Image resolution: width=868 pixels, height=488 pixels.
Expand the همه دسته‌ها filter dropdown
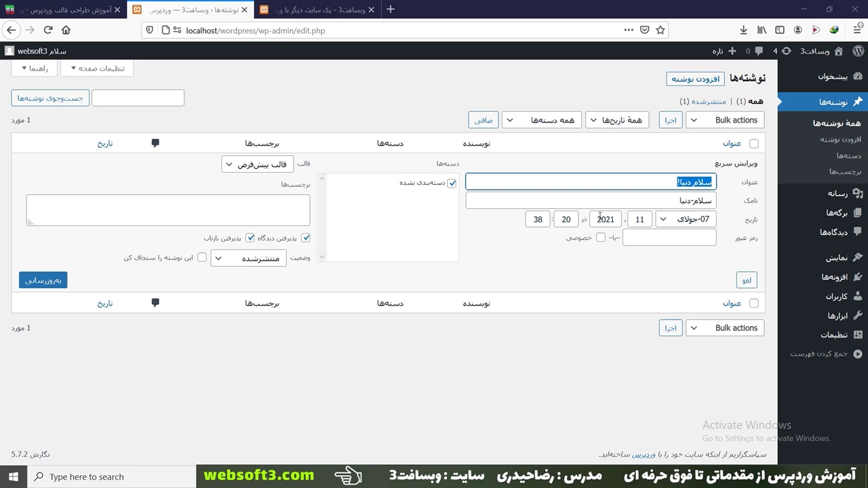[x=541, y=120]
